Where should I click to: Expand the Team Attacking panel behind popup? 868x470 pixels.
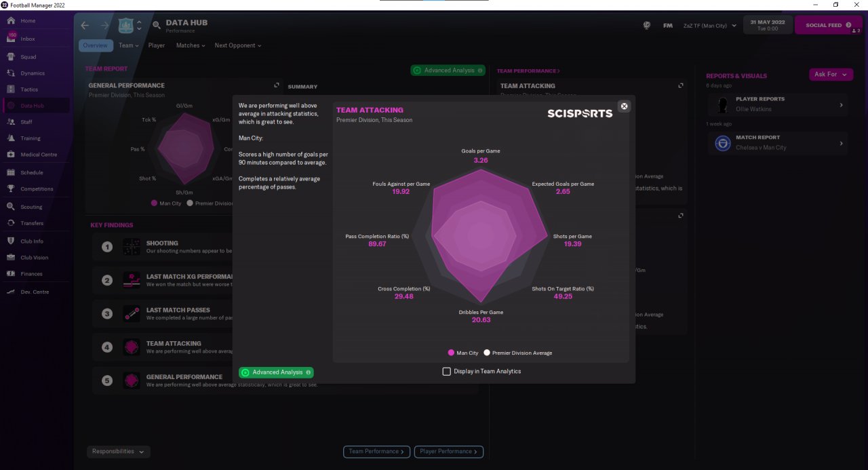click(x=680, y=85)
